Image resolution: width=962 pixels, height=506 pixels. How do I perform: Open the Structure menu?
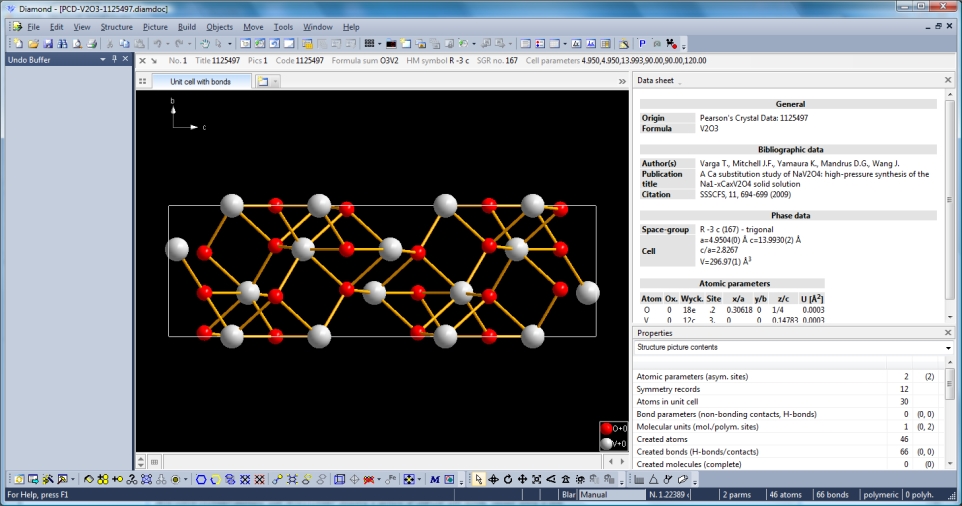click(116, 27)
